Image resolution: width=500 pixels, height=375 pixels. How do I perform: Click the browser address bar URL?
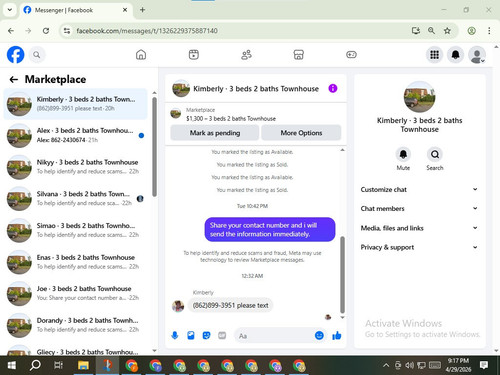[147, 31]
